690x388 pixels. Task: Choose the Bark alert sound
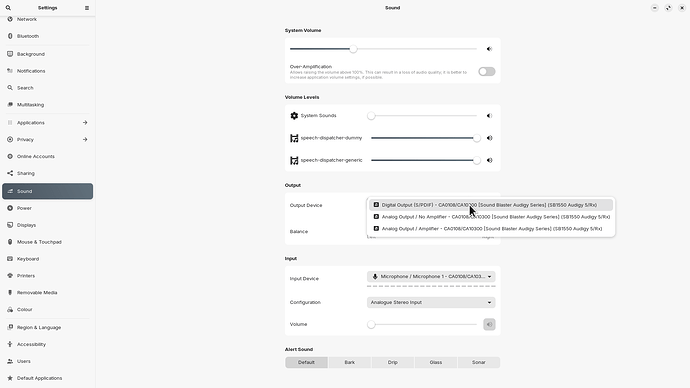(349, 362)
